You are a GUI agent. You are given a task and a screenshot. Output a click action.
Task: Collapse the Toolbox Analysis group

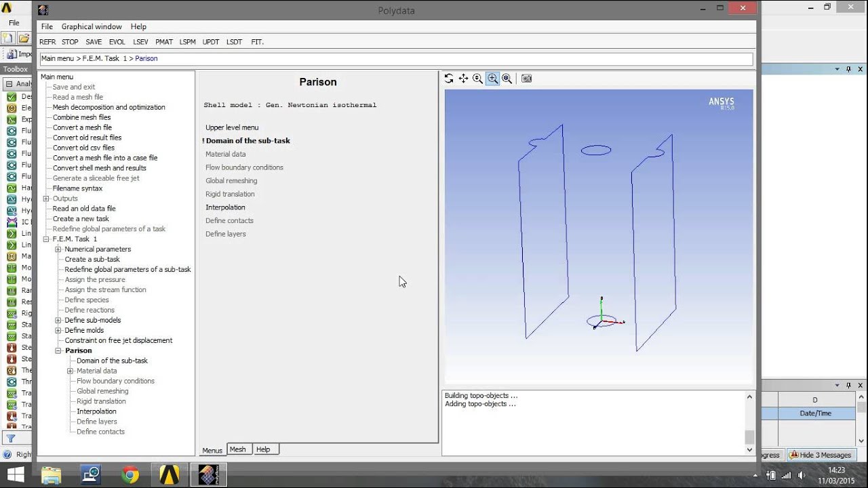(x=9, y=84)
